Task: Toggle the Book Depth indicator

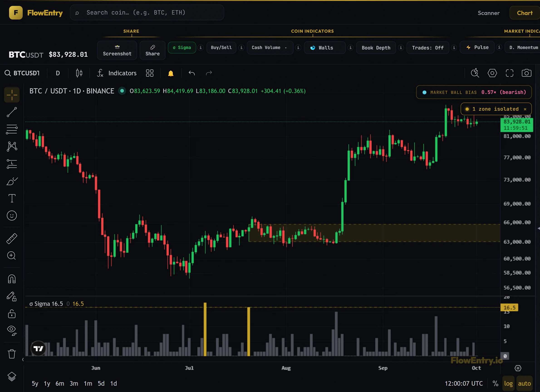Action: pyautogui.click(x=376, y=48)
